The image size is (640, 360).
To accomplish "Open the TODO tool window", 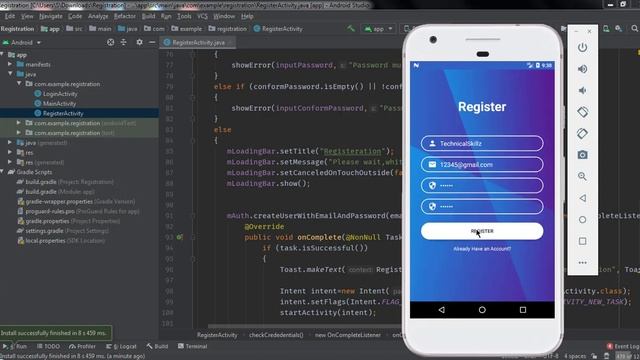I will click(x=48, y=346).
